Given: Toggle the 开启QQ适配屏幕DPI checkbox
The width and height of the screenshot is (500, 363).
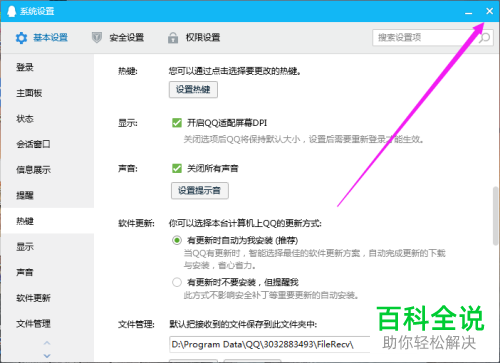Looking at the screenshot, I should (177, 123).
